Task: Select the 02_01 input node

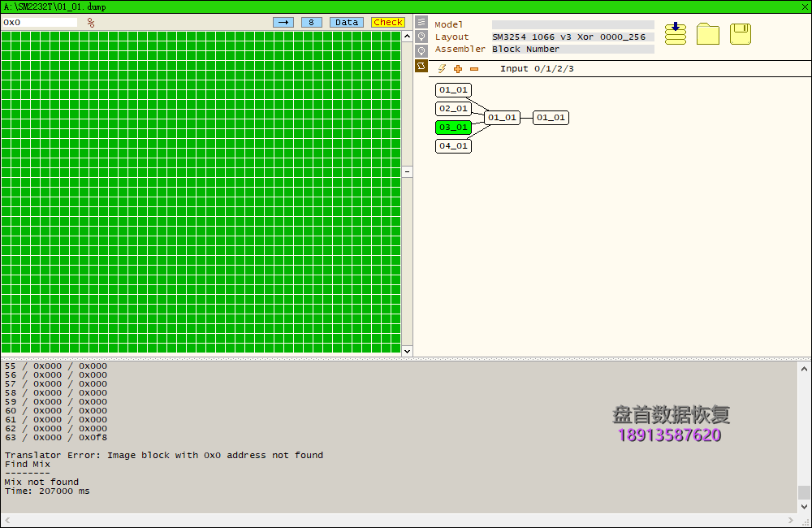Action: (453, 108)
